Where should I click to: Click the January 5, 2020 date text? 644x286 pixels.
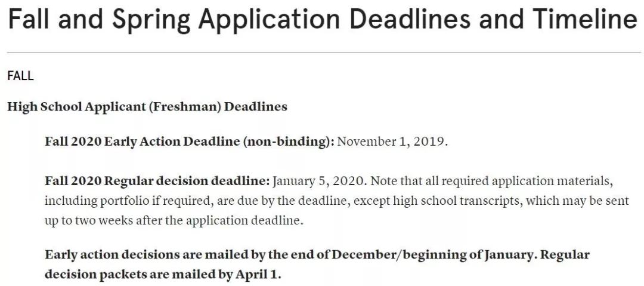point(318,181)
